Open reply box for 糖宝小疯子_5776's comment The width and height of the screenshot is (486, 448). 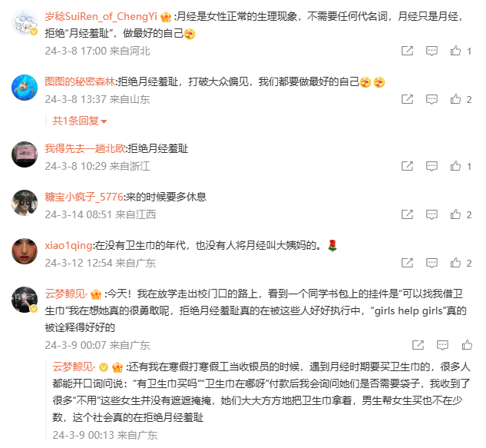(431, 214)
